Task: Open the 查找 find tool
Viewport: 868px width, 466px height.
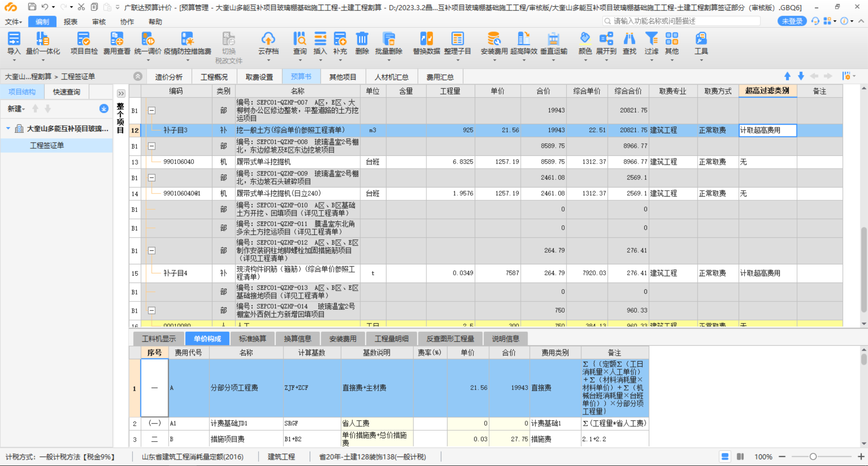Action: point(629,43)
